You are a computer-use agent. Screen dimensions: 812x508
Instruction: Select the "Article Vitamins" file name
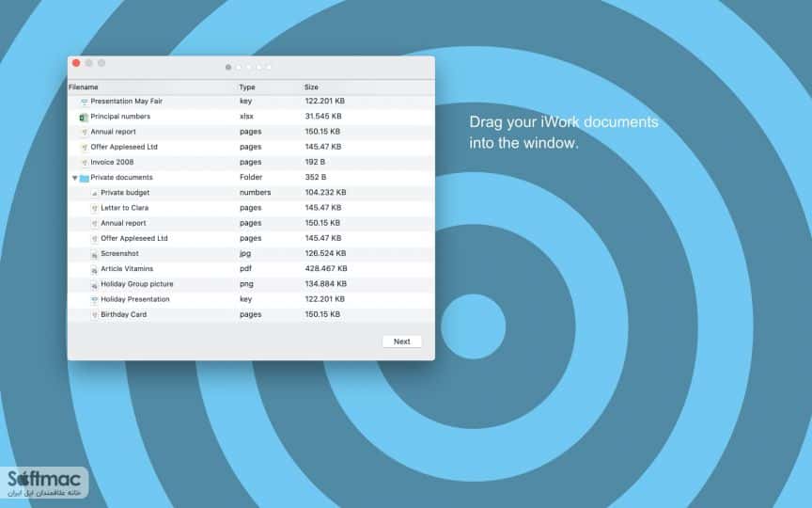(127, 268)
